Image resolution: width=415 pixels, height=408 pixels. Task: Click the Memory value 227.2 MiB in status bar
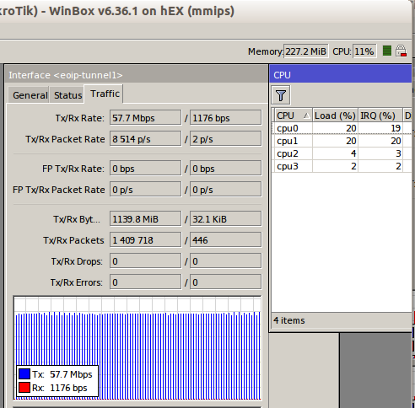306,51
